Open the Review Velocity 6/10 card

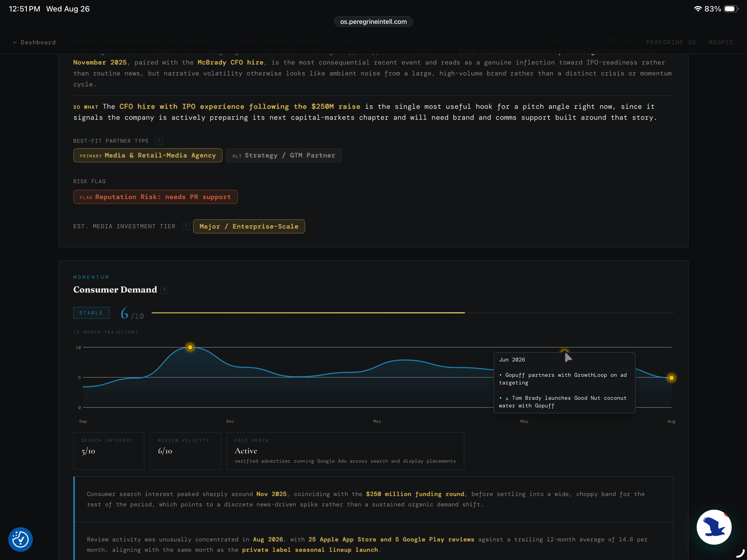(185, 451)
